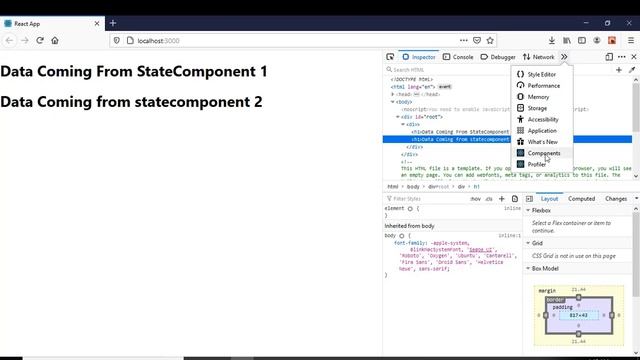Toggle Responsive Design Mode icon
640x360 pixels.
(x=609, y=57)
